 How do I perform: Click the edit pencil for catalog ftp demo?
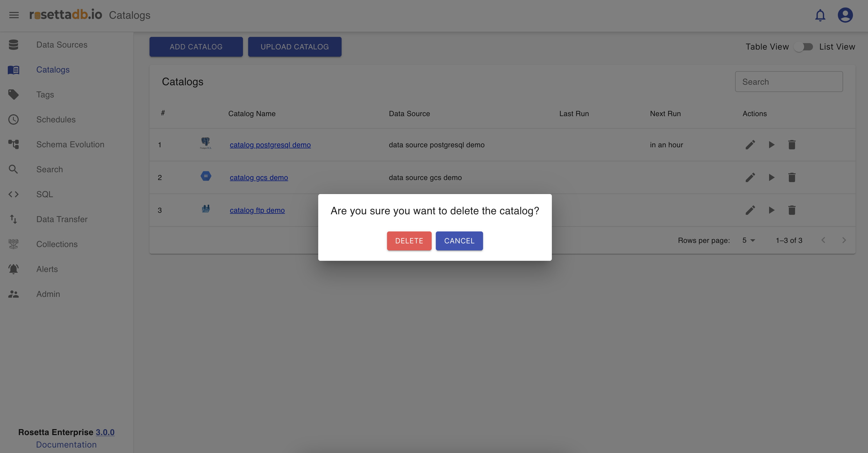[x=750, y=210]
